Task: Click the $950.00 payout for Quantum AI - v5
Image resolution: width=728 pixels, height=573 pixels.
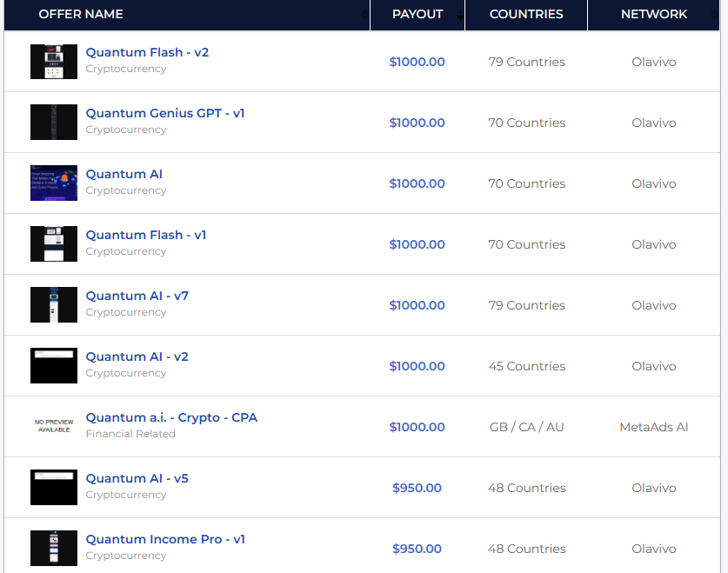Action: click(417, 488)
